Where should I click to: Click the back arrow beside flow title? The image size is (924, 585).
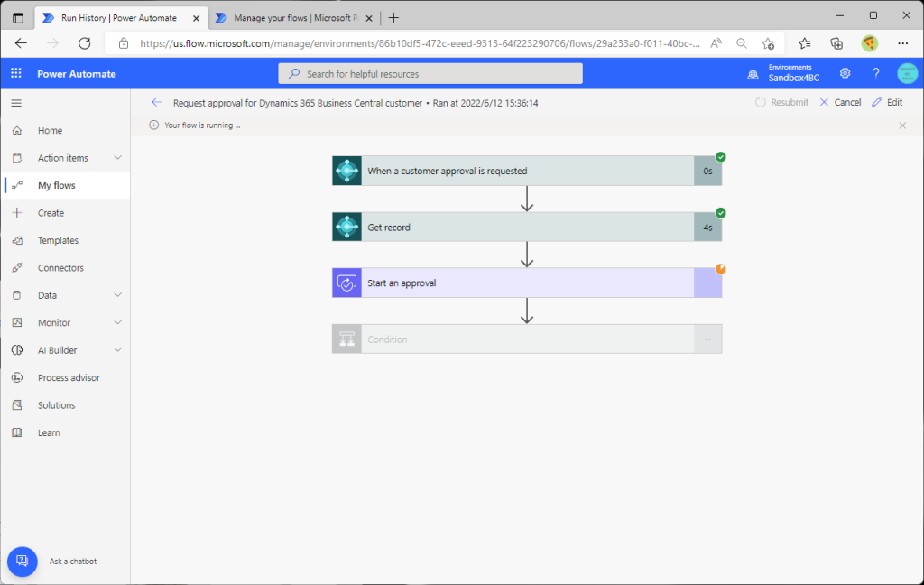(x=157, y=103)
